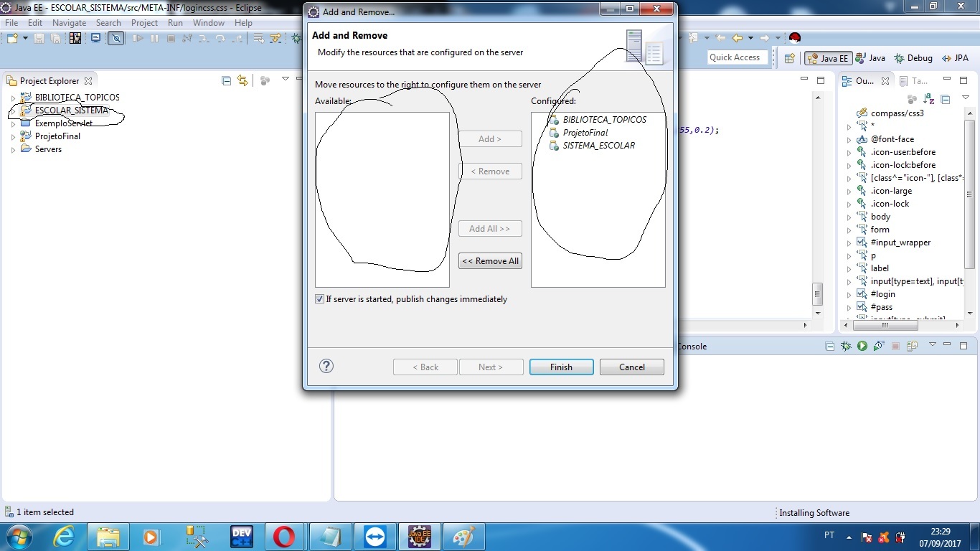Expand the @font-face outline entry
The image size is (980, 551).
pyautogui.click(x=849, y=139)
